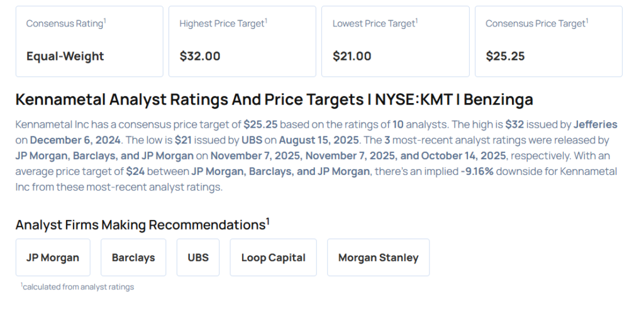Click the Analyst Firms Making Recommendations heading
The image size is (644, 322).
pos(141,225)
